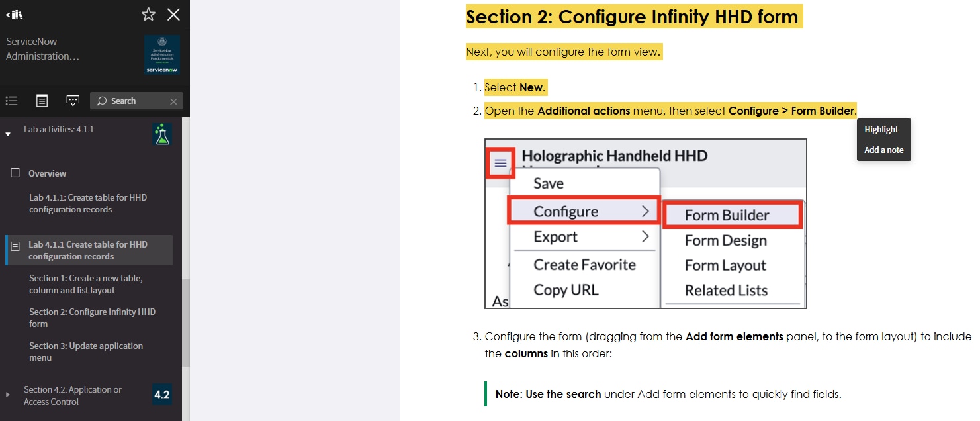Open the table of contents list icon
The height and width of the screenshot is (421, 980).
(x=11, y=101)
